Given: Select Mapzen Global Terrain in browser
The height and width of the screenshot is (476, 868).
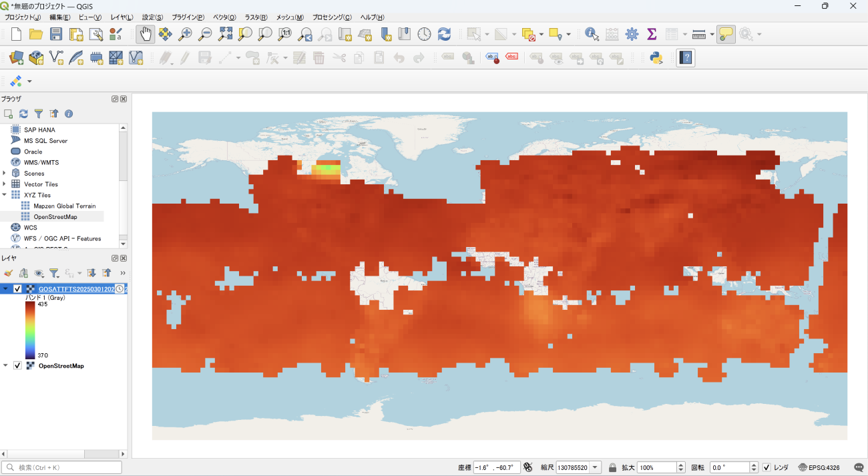Looking at the screenshot, I should 64,206.
